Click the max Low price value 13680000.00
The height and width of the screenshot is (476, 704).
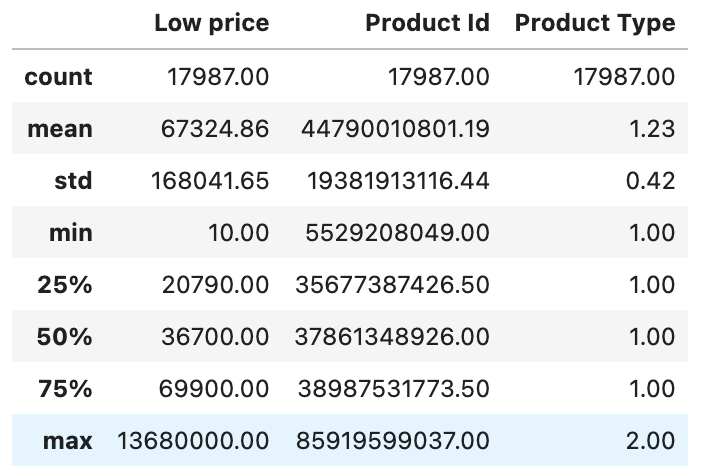(x=193, y=441)
